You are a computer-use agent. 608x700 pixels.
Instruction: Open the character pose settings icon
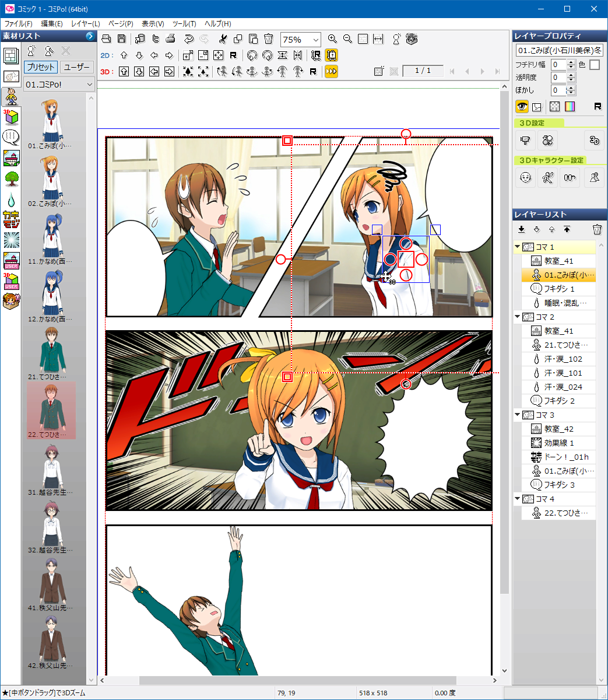[547, 178]
